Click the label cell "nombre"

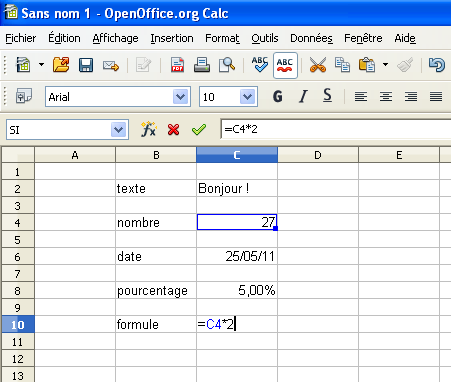click(x=156, y=222)
